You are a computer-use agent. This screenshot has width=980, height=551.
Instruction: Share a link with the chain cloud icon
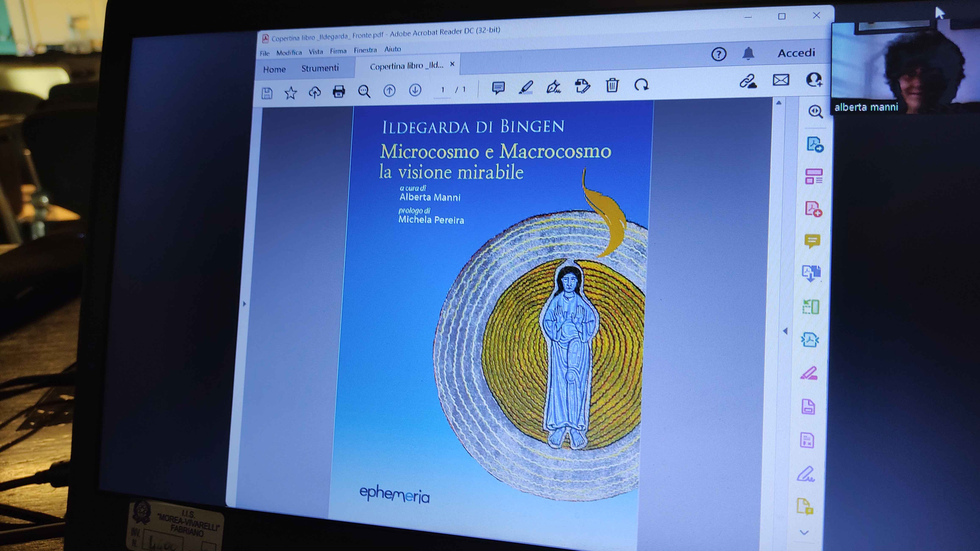(748, 81)
